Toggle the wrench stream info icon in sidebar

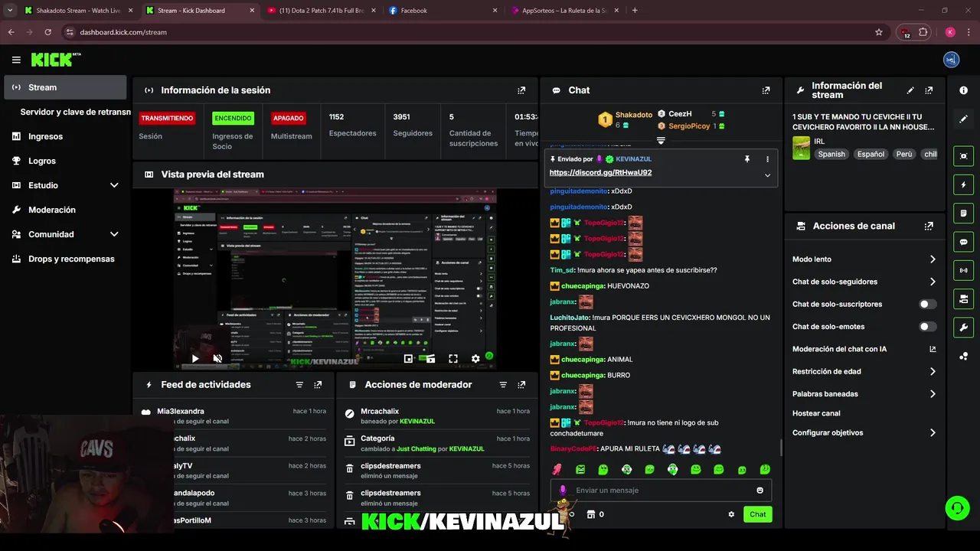tap(963, 328)
